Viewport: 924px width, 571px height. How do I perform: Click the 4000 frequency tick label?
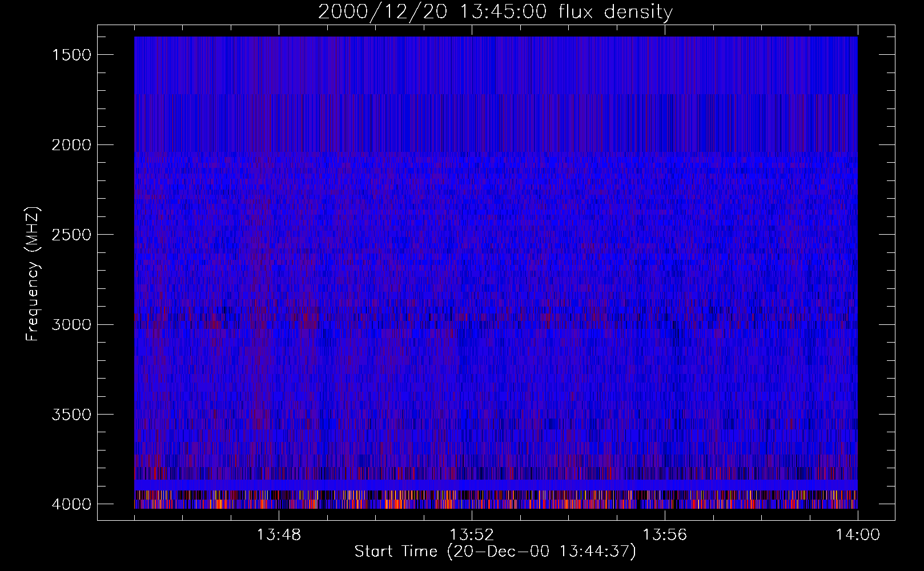tap(71, 504)
